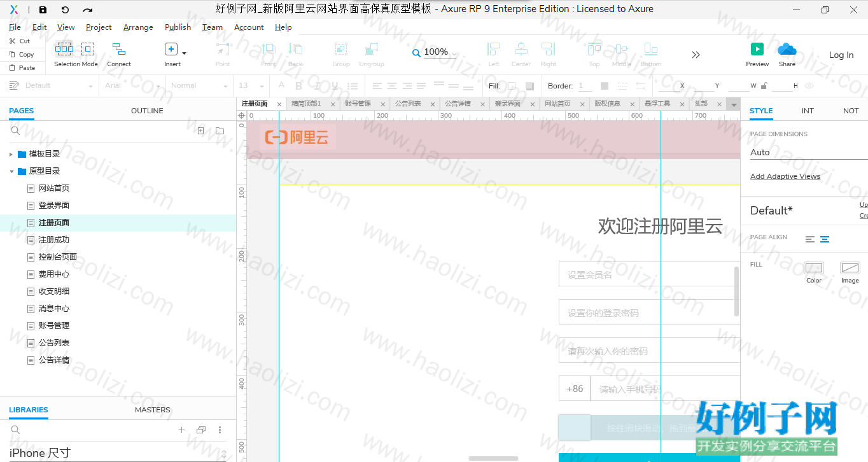868x462 pixels.
Task: Select the 网站首页 page in the tree
Action: (x=54, y=188)
